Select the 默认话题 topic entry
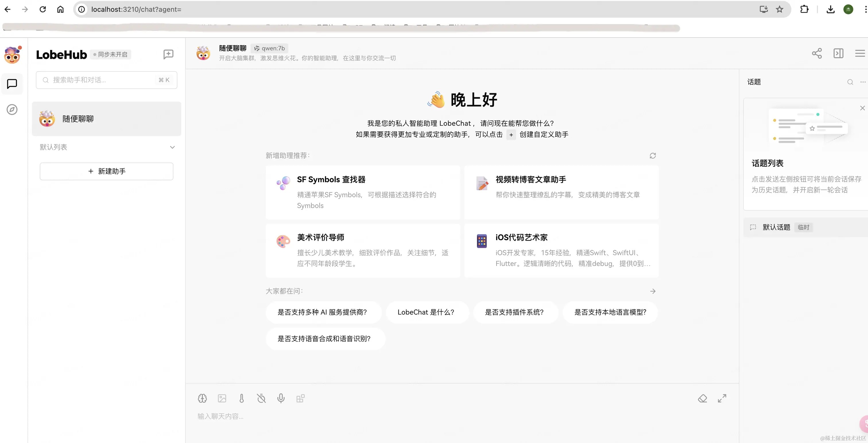Image resolution: width=868 pixels, height=443 pixels. click(776, 227)
